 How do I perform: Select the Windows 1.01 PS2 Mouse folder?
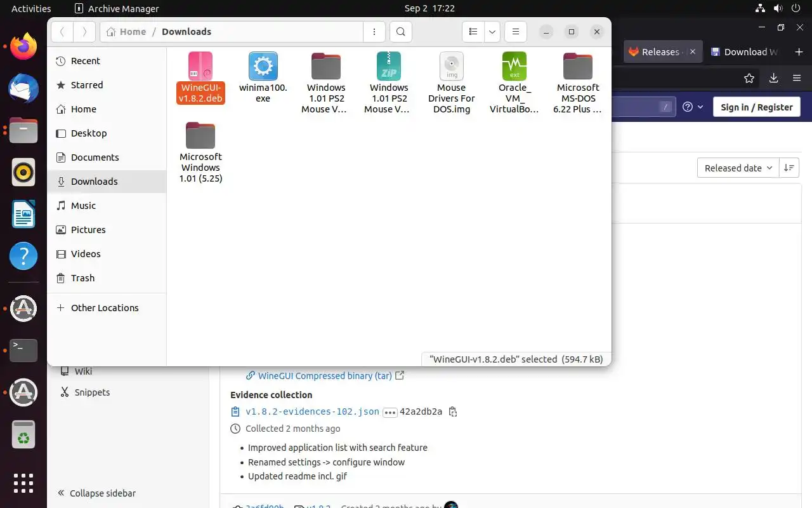(x=326, y=66)
